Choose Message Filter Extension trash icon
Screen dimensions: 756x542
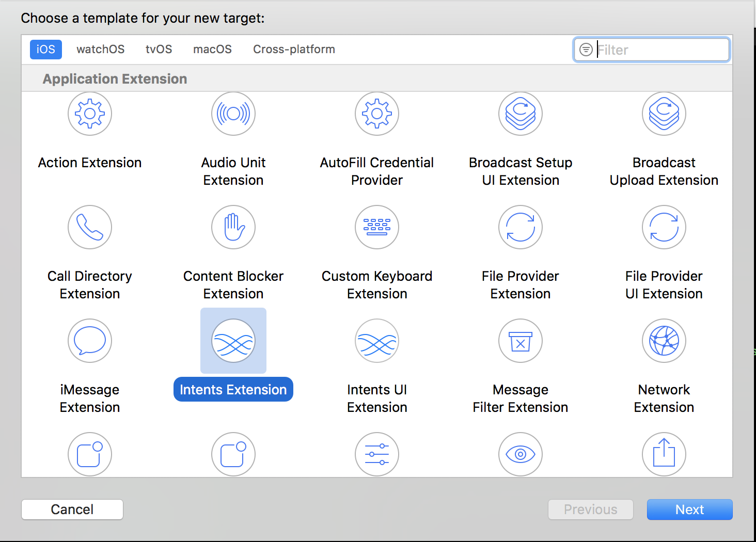[x=521, y=341]
